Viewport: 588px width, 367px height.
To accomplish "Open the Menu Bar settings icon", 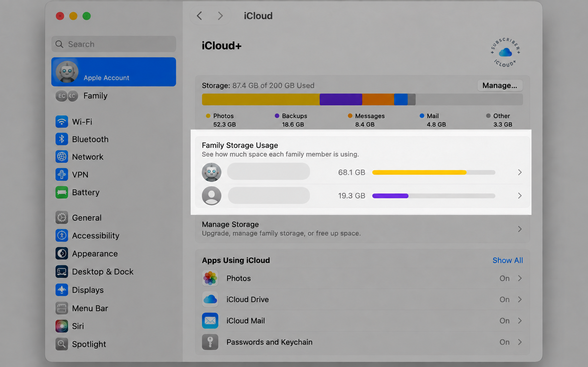I will tap(62, 308).
